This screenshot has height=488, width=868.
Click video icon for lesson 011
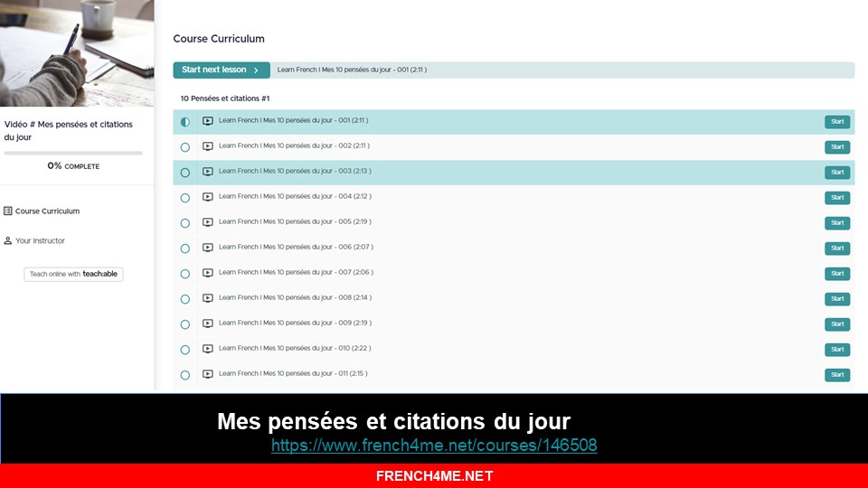click(x=208, y=374)
